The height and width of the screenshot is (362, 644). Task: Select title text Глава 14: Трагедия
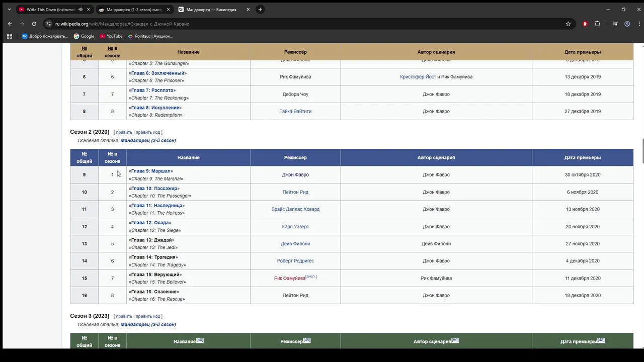(154, 257)
